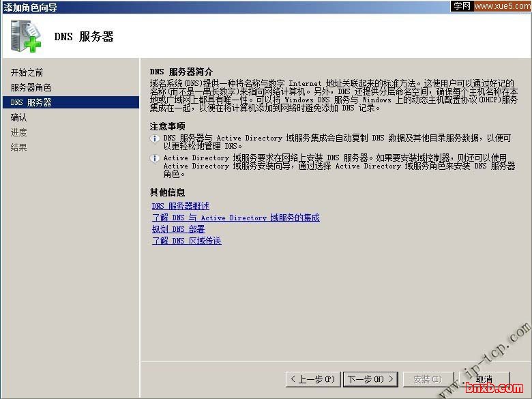Select 确认 step in sidebar
532x399 pixels.
18,117
